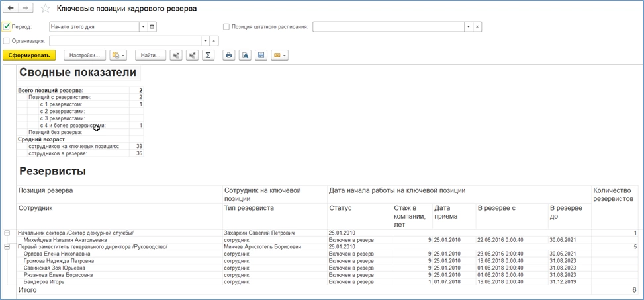Enable the Организация checkbox
The height and width of the screenshot is (300, 644).
pyautogui.click(x=7, y=41)
